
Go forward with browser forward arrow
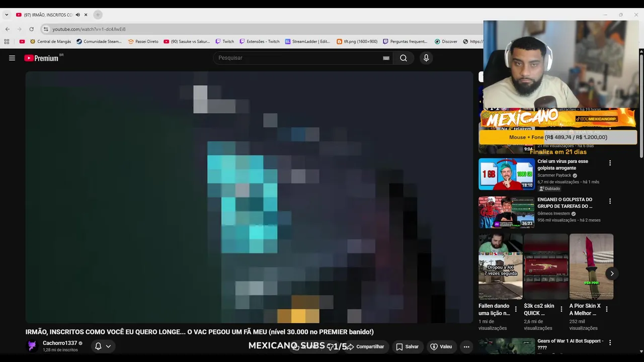(x=20, y=29)
